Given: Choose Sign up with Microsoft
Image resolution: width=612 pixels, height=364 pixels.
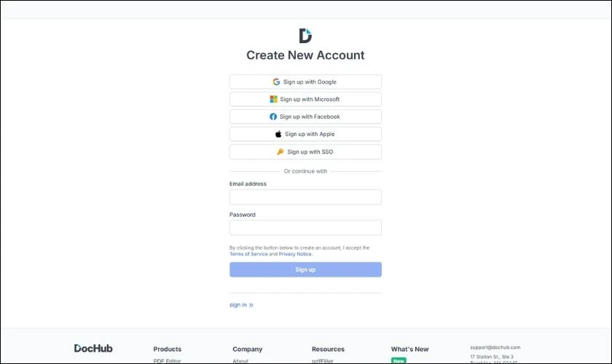Looking at the screenshot, I should (x=305, y=100).
